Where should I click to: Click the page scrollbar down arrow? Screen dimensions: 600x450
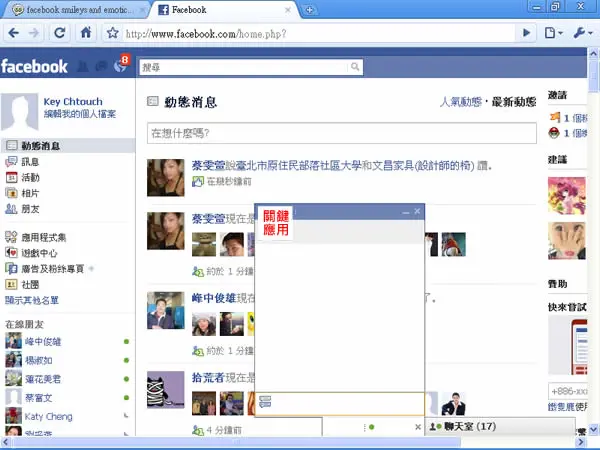(x=593, y=429)
